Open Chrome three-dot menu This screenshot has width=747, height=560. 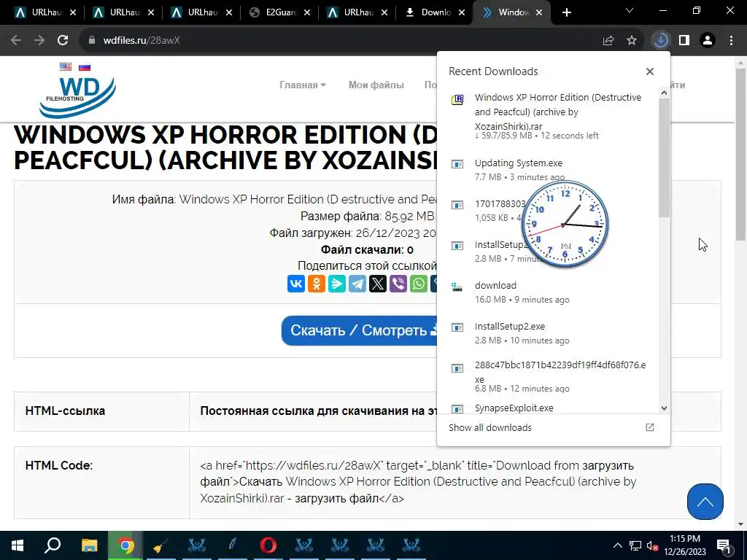tap(731, 41)
